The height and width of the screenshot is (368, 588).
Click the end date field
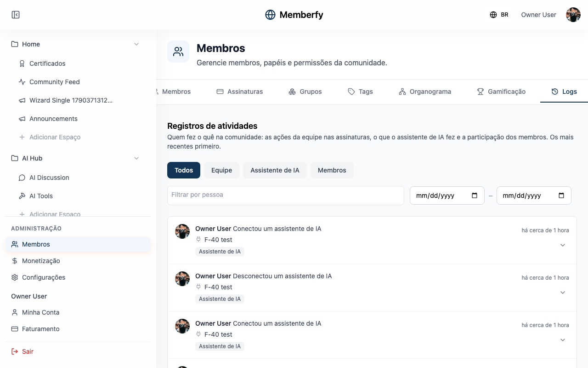pyautogui.click(x=534, y=195)
